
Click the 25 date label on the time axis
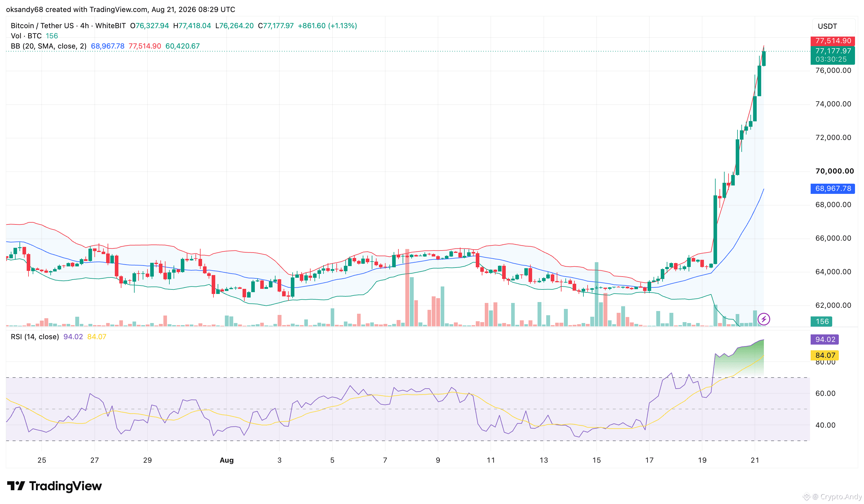41,460
